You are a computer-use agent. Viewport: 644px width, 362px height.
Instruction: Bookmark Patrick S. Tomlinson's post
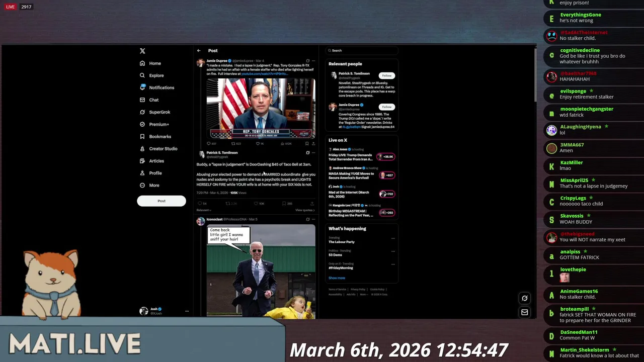[287, 204]
